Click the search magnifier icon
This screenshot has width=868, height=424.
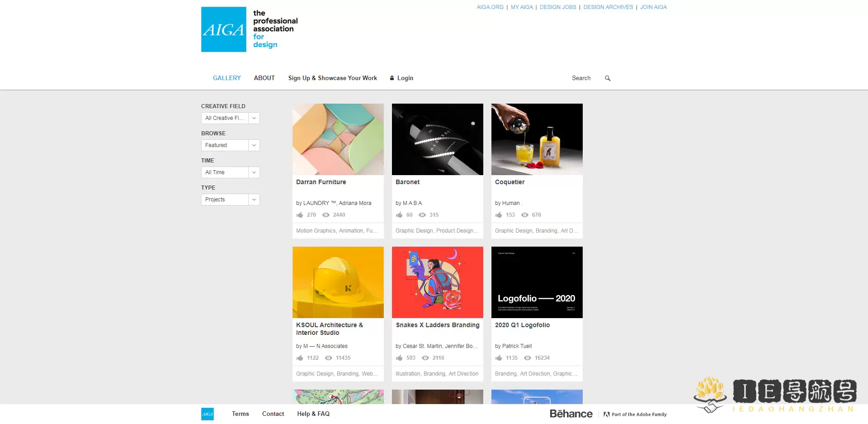[608, 78]
